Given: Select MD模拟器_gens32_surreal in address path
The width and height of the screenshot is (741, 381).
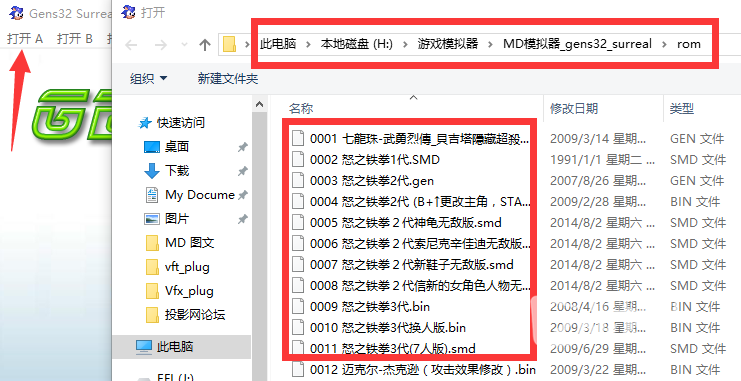Looking at the screenshot, I should coord(577,44).
